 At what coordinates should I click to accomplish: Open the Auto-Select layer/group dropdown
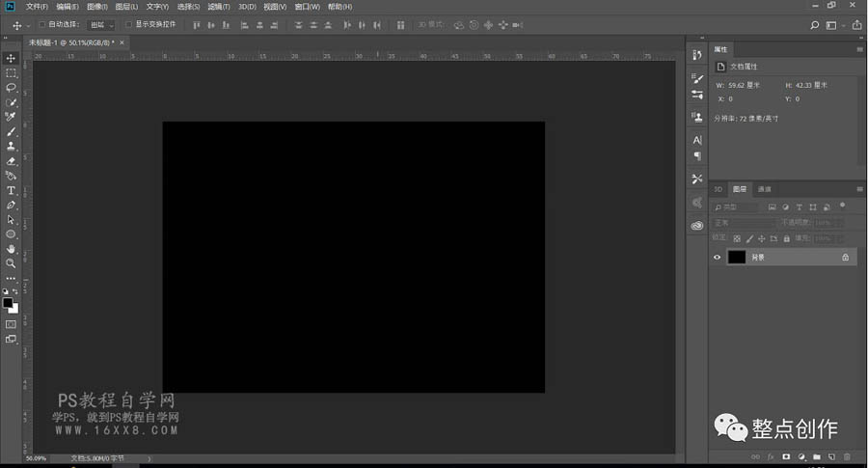(102, 25)
